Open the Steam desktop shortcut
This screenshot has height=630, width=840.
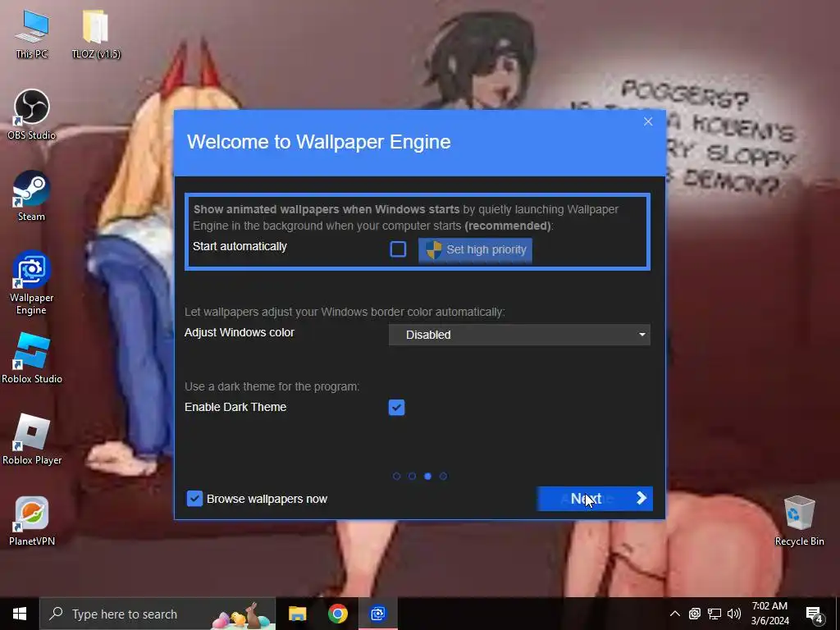pos(32,196)
